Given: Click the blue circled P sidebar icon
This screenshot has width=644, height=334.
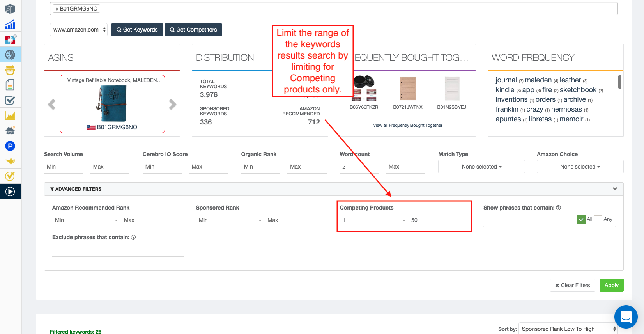Looking at the screenshot, I should click(10, 146).
